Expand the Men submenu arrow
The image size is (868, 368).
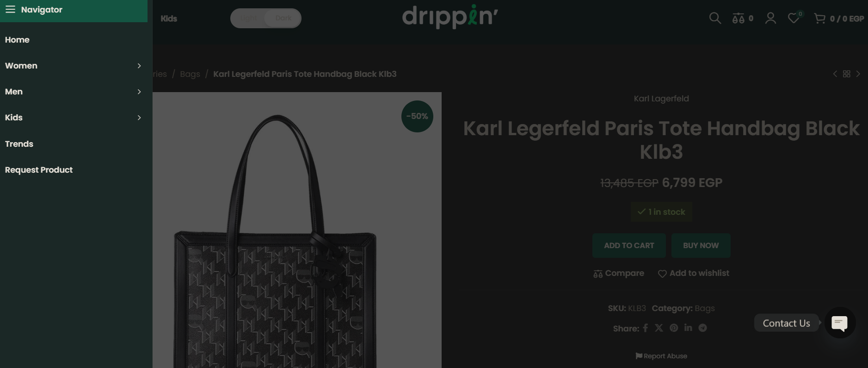coord(139,92)
